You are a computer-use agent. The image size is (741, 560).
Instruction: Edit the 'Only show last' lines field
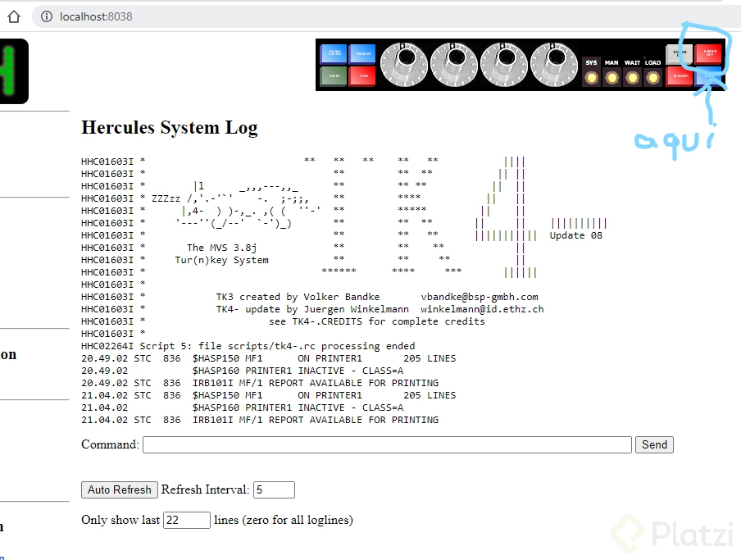[x=187, y=520]
